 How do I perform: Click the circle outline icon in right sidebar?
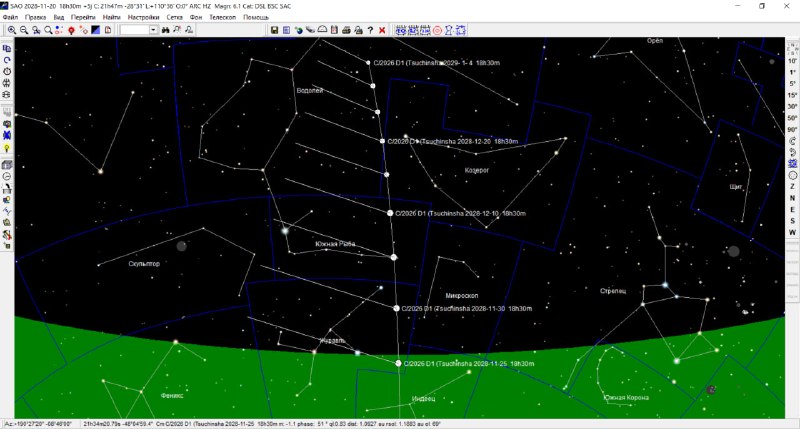click(x=792, y=175)
